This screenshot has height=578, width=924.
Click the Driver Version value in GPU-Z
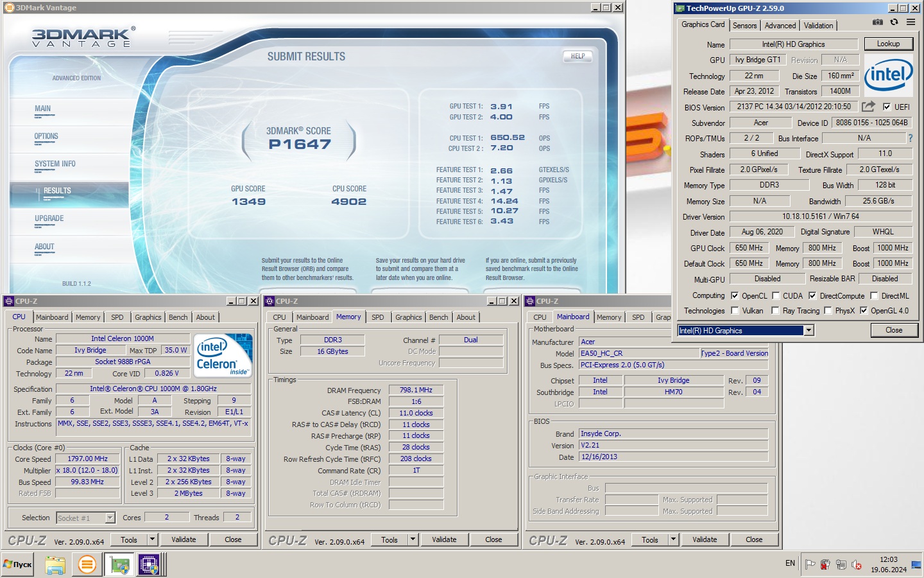(821, 216)
